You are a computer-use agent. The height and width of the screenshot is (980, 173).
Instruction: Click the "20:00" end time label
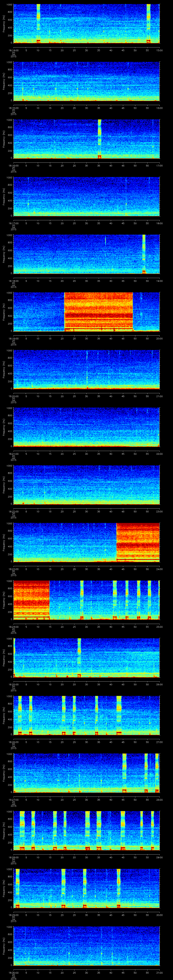159,339
